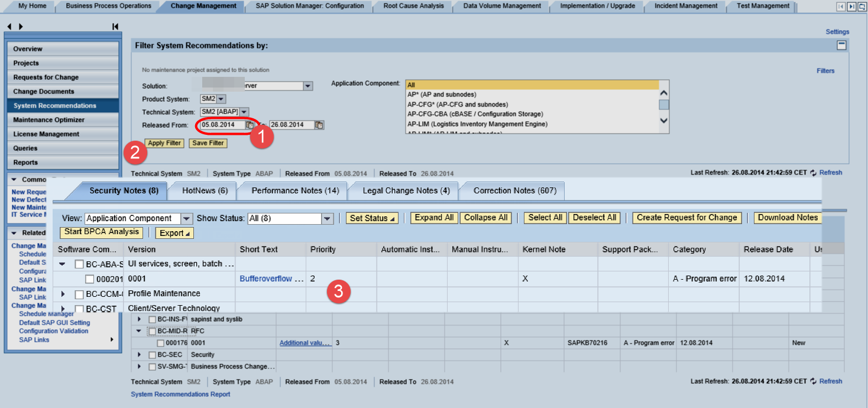Open Requests for Change in the sidebar

(x=64, y=77)
